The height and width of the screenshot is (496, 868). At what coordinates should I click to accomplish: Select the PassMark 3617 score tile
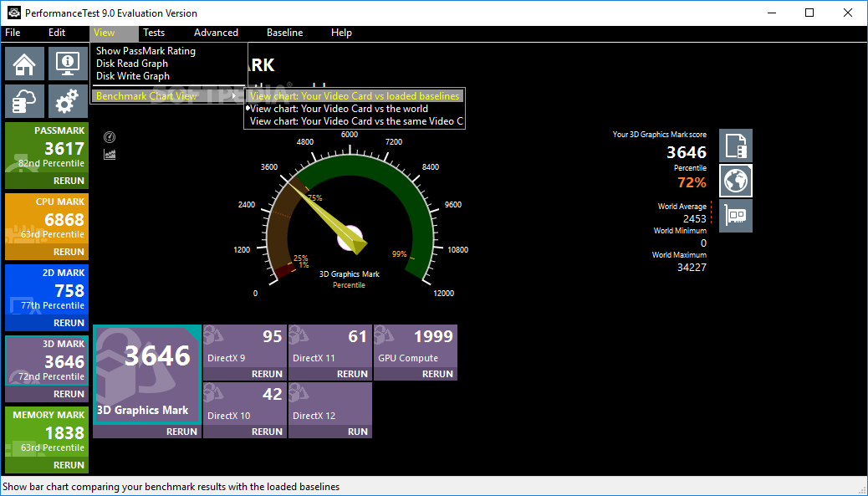[47, 148]
